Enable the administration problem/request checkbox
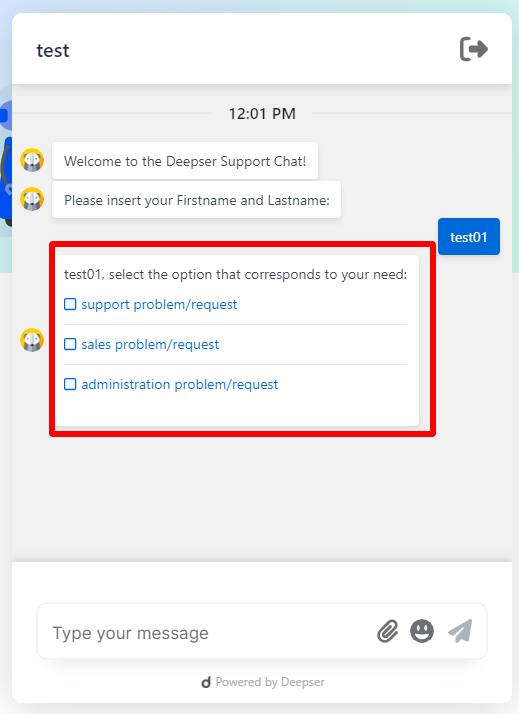This screenshot has width=519, height=714. point(70,384)
